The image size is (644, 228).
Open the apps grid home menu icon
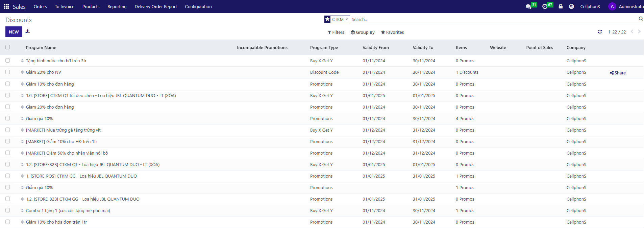click(6, 6)
